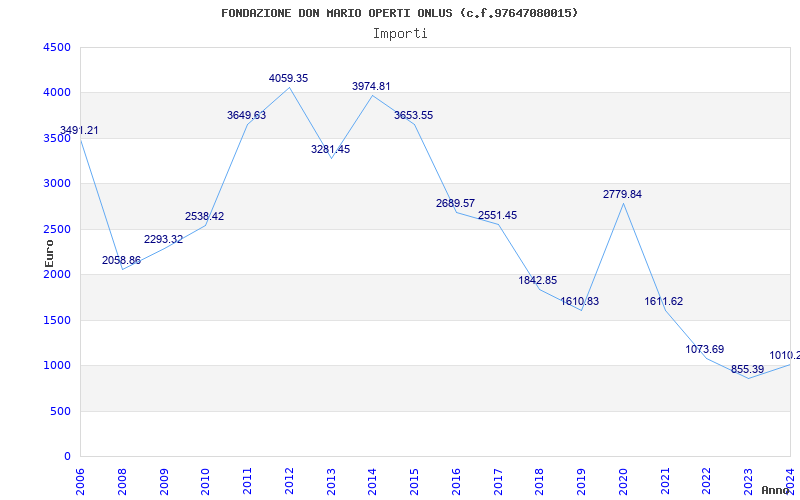The width and height of the screenshot is (800, 500).
Task: Select data label 2538.42
Action: (205, 216)
